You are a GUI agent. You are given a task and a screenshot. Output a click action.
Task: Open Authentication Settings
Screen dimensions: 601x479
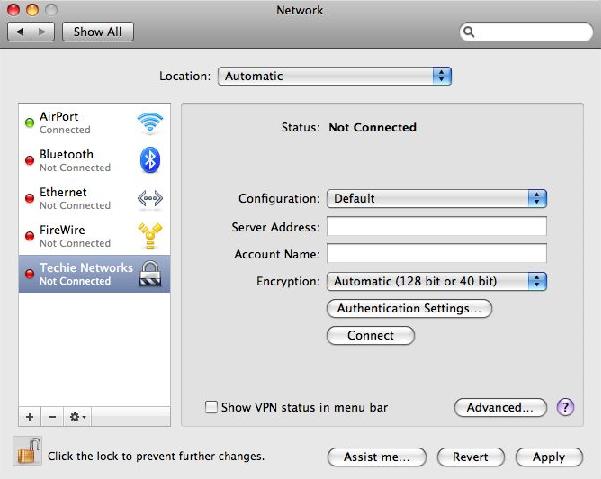409,308
